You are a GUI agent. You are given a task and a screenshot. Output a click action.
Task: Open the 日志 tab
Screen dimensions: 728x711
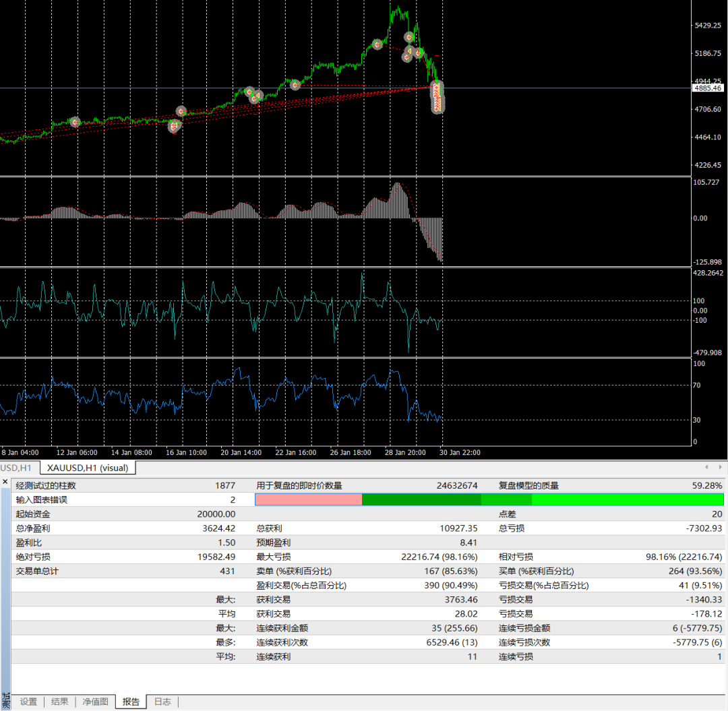[162, 702]
